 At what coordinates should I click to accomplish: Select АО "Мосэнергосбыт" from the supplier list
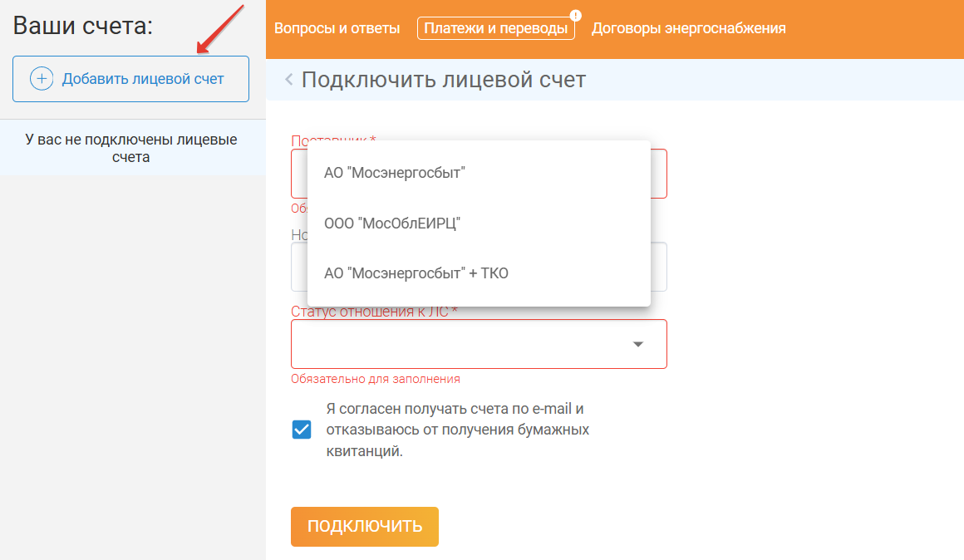tap(395, 173)
